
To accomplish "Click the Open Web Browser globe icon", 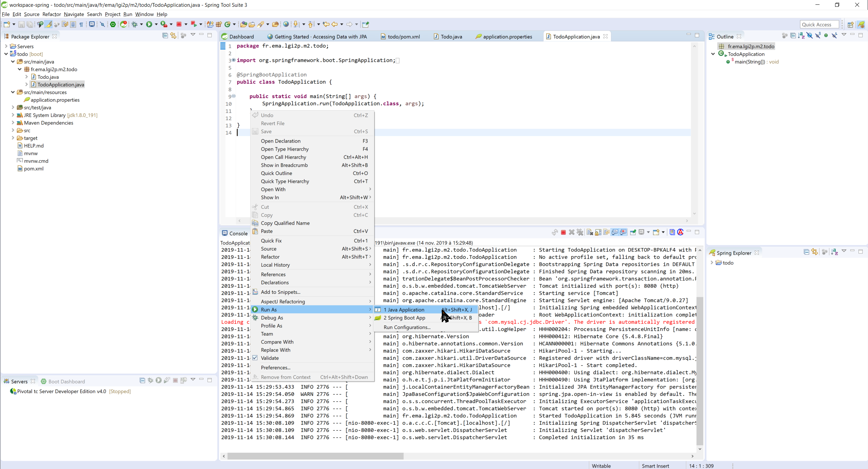I will click(286, 24).
